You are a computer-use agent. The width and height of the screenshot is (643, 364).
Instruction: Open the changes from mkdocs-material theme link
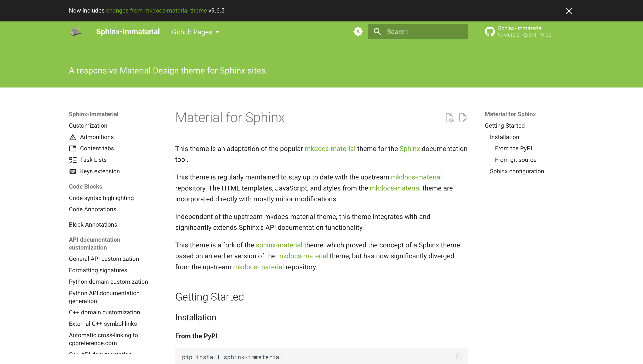(156, 10)
